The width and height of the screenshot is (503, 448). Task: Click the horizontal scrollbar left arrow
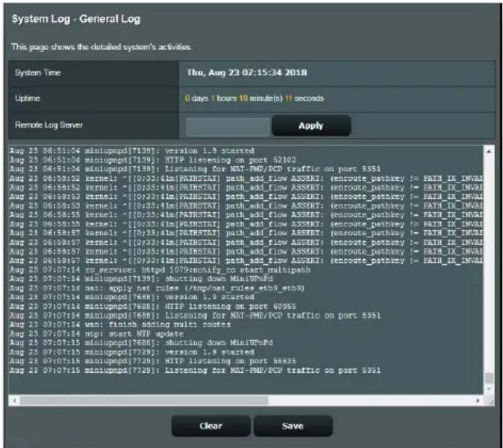tap(14, 400)
